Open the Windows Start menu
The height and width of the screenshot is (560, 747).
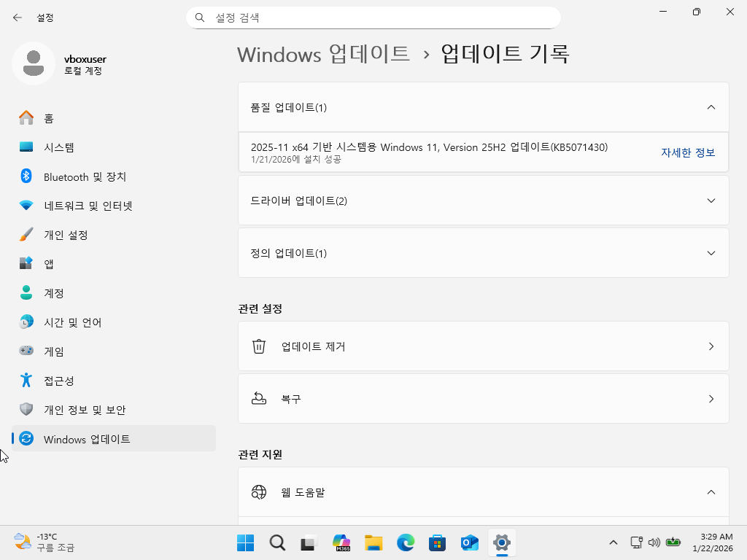point(245,542)
